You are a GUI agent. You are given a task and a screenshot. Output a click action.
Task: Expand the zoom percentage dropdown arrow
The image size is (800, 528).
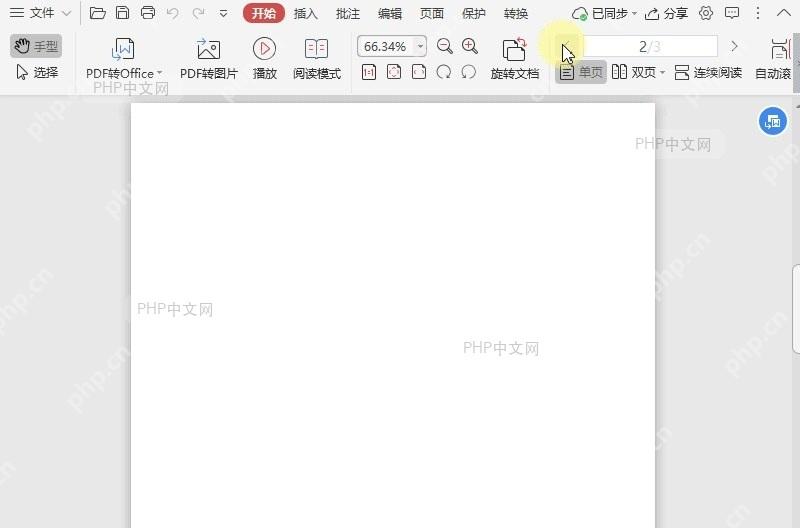420,46
